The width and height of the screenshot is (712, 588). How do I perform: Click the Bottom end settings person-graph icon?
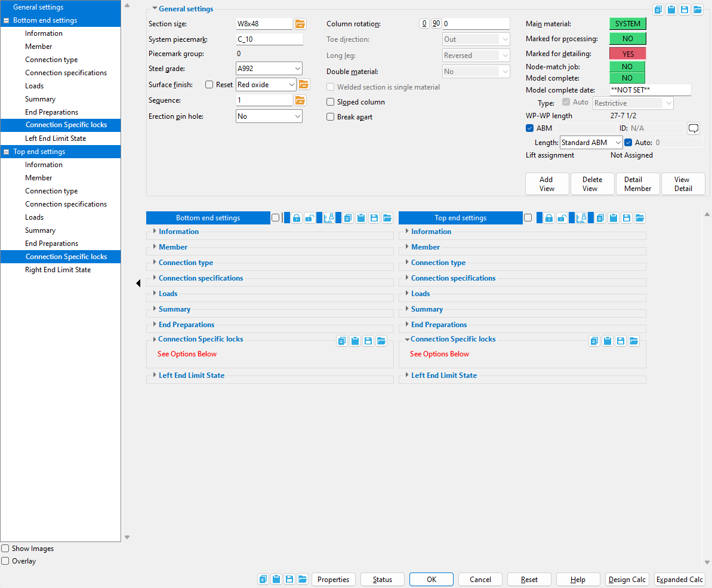coord(329,218)
